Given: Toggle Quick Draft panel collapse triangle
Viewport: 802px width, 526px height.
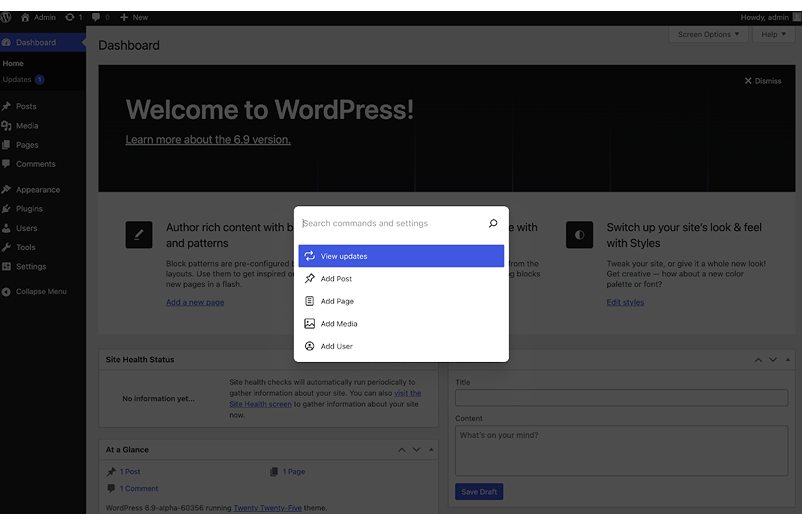Looking at the screenshot, I should point(788,360).
